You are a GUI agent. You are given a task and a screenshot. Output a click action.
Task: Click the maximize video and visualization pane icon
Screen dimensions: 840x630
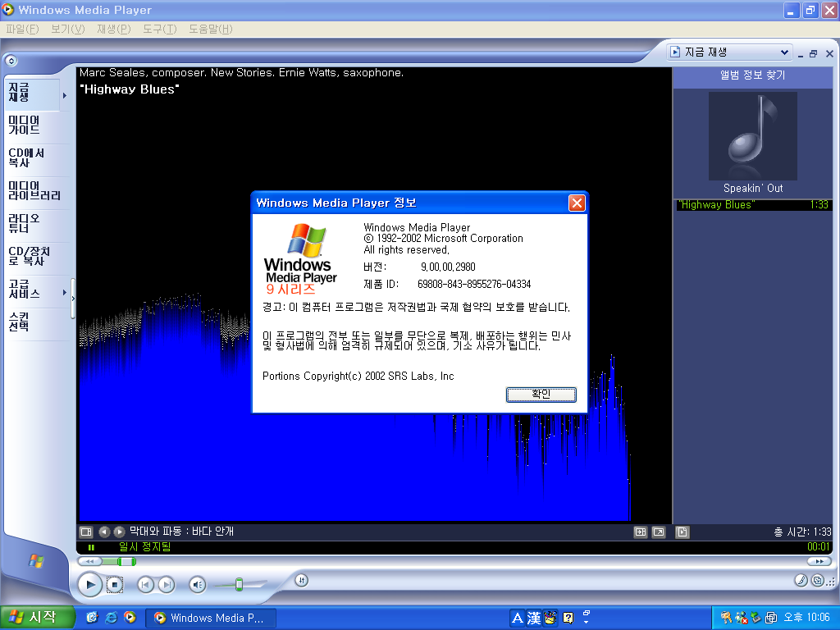click(x=640, y=532)
